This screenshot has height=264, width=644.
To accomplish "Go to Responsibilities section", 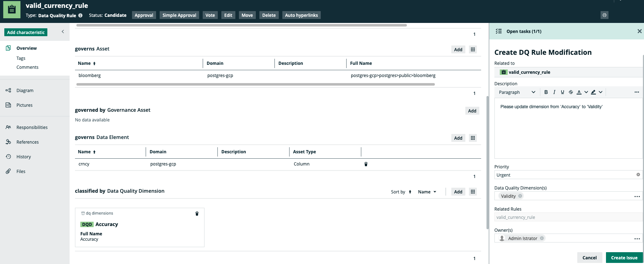I will (x=32, y=127).
